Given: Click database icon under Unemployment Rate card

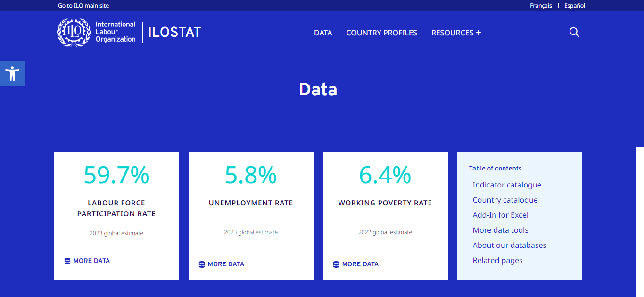Looking at the screenshot, I should point(202,264).
